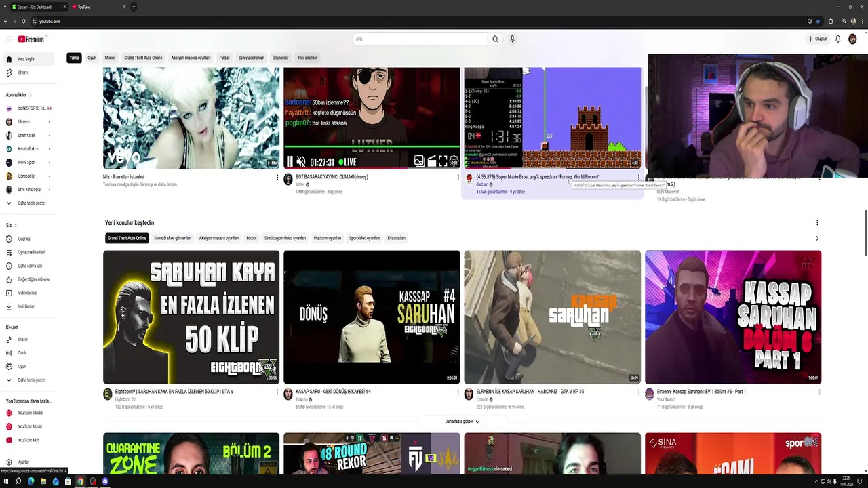Open the Mix - Pamela - İstanbul title

(x=123, y=177)
